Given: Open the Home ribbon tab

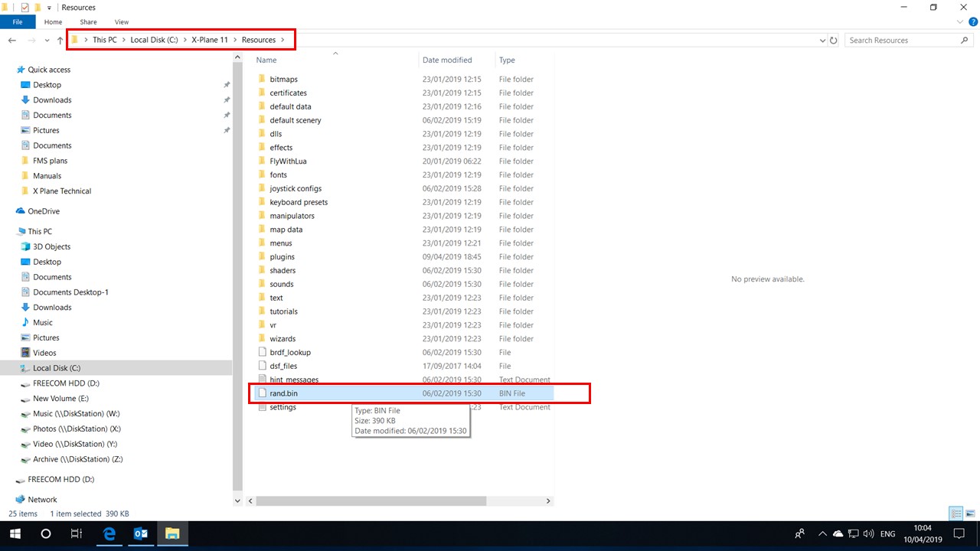Looking at the screenshot, I should 53,22.
